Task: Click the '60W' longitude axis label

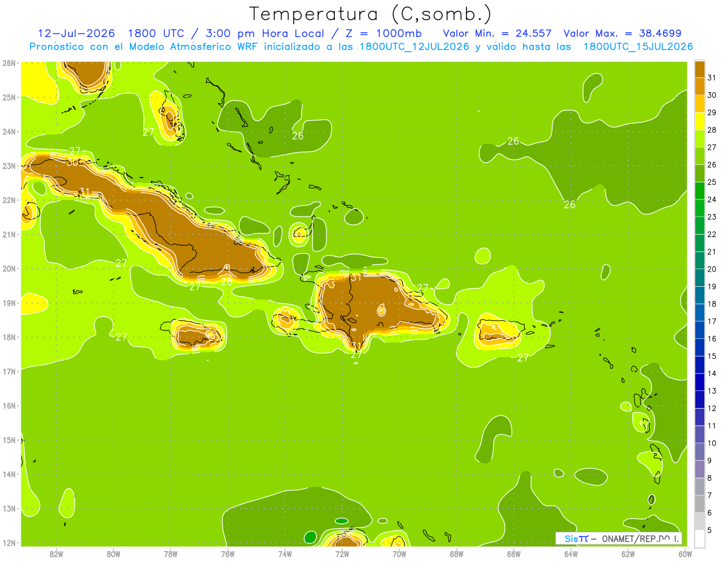Action: (x=685, y=553)
